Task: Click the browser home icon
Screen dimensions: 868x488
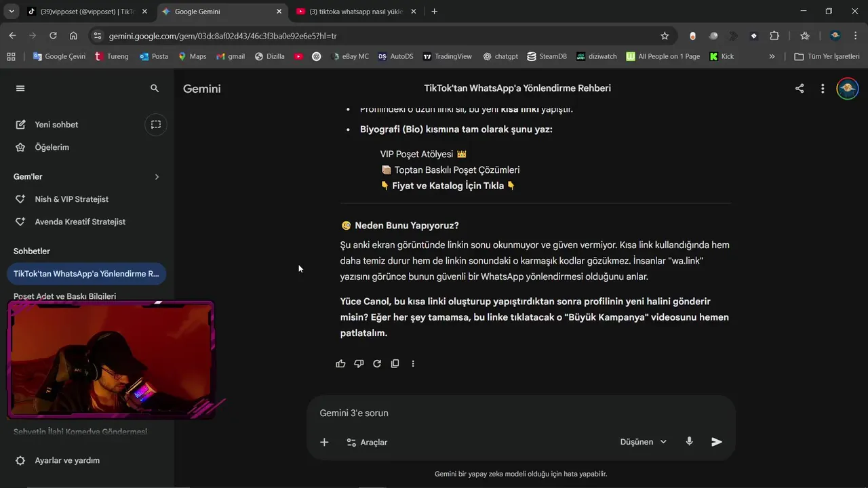Action: 73,36
